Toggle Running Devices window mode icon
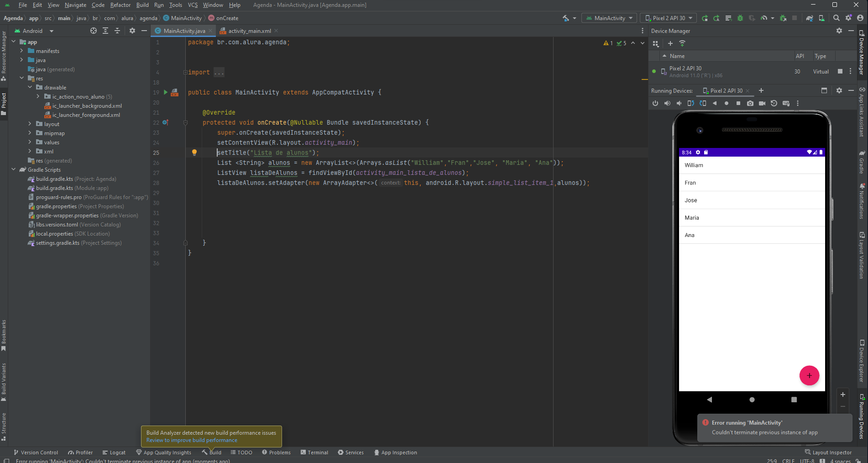This screenshot has height=463, width=868. pyautogui.click(x=824, y=90)
